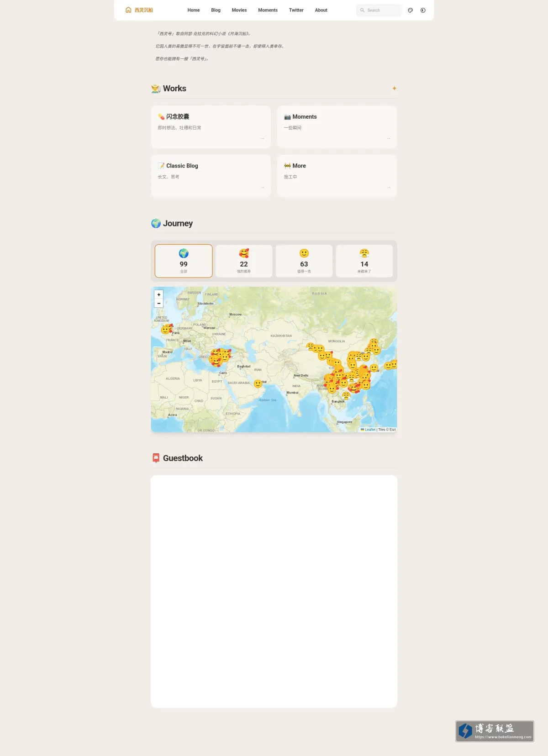The image size is (548, 756).
Task: Filter journey by 强烈推荐 (22)
Action: 244,261
